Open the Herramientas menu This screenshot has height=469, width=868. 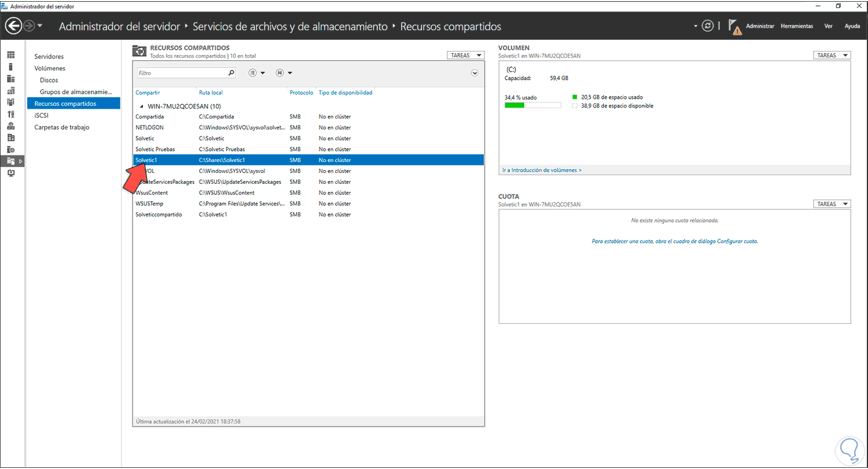pyautogui.click(x=797, y=26)
